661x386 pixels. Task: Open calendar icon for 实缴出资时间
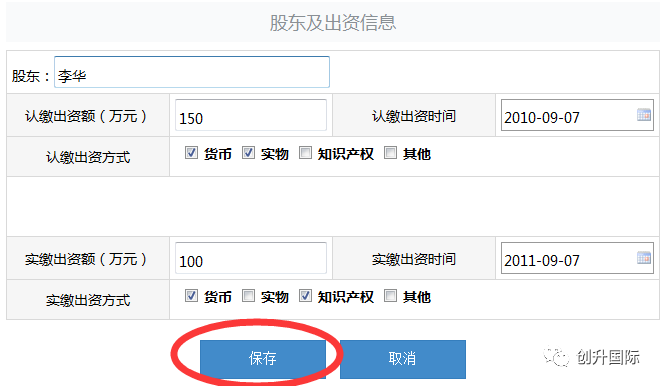[644, 257]
